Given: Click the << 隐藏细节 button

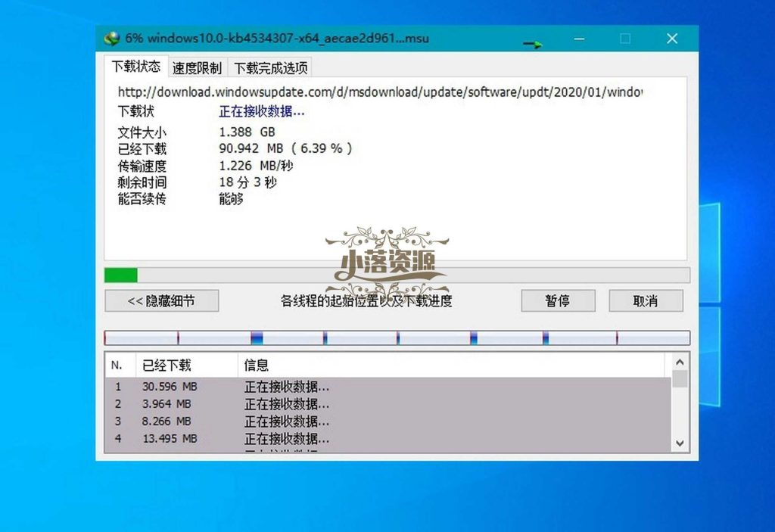Looking at the screenshot, I should coord(162,300).
